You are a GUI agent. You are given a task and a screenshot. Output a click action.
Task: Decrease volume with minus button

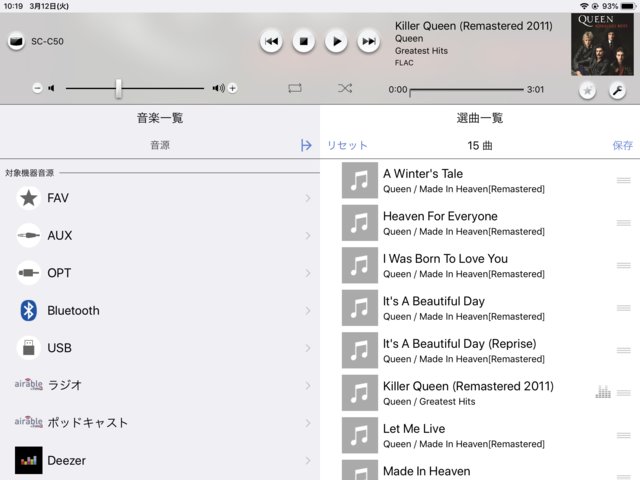(37, 88)
